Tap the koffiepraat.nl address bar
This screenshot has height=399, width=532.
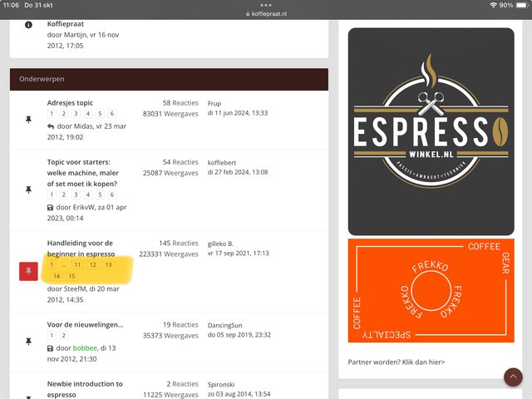point(266,14)
